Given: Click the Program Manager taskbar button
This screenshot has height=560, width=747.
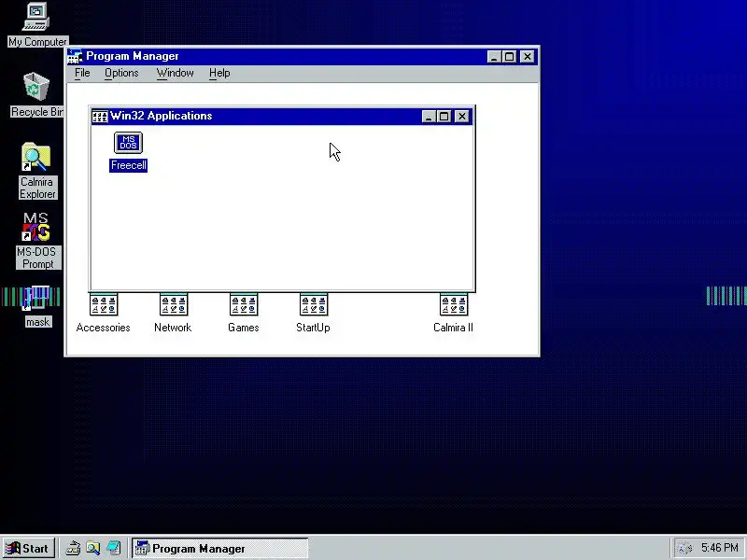Looking at the screenshot, I should (x=220, y=548).
